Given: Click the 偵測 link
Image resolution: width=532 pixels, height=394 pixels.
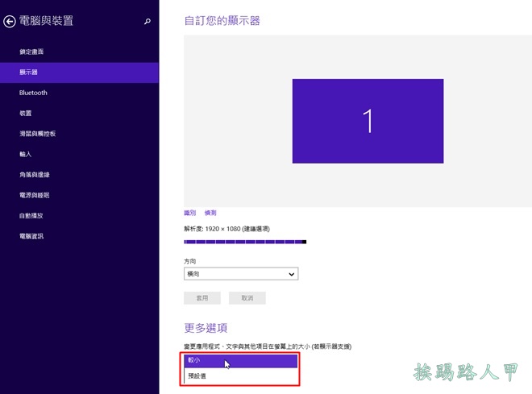Looking at the screenshot, I should (x=210, y=213).
